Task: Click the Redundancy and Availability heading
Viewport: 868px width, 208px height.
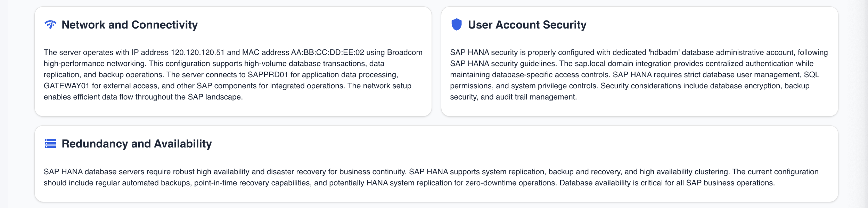Action: [x=136, y=144]
